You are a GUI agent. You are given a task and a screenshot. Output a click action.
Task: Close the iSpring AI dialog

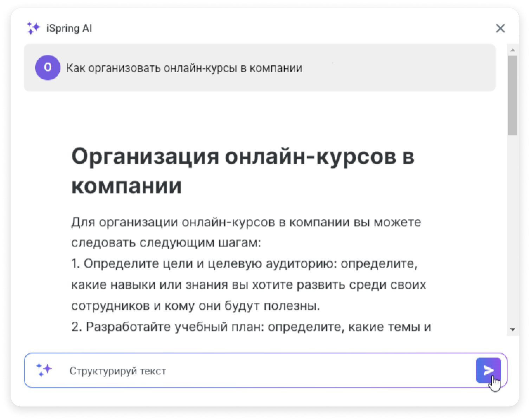coord(500,28)
